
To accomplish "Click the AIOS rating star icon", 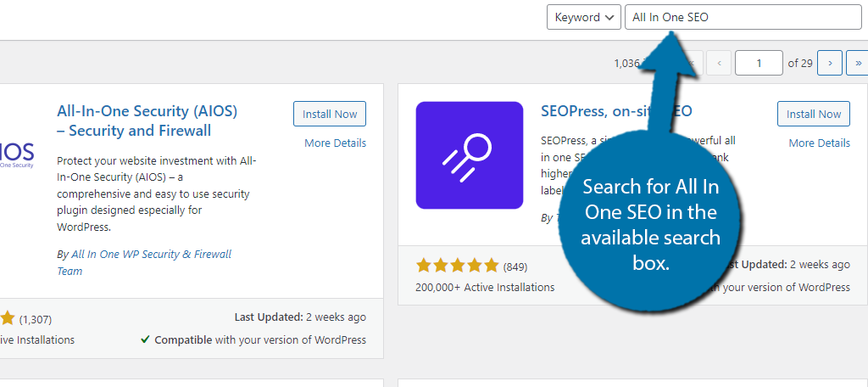I will tap(7, 318).
